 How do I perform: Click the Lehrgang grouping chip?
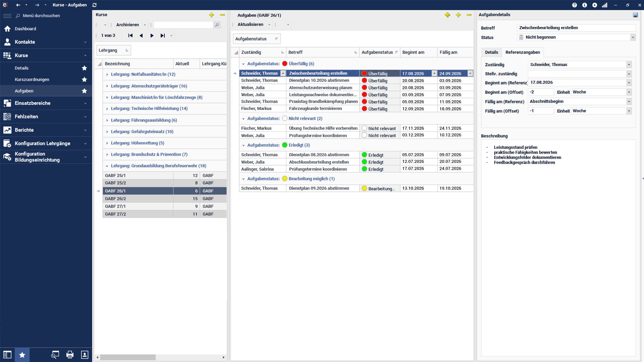114,50
